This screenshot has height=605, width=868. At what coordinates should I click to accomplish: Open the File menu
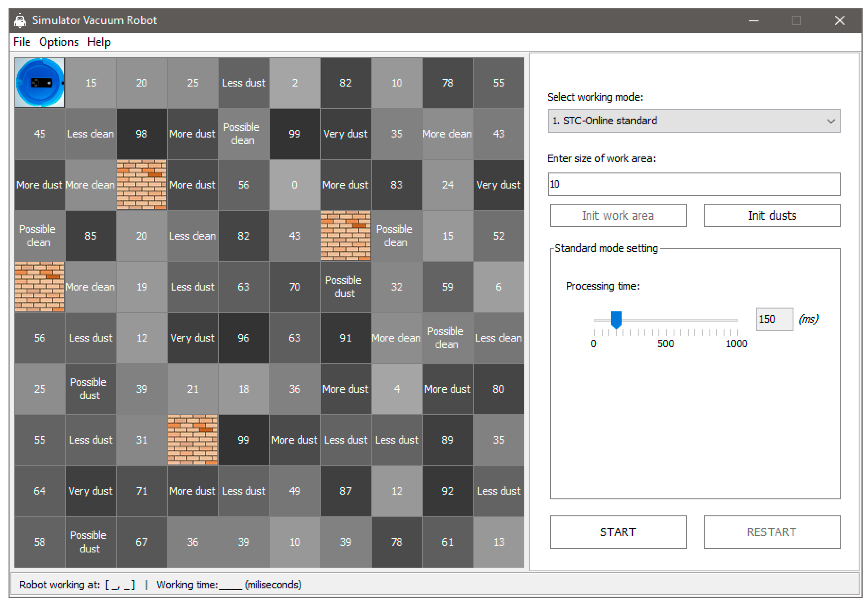point(22,42)
